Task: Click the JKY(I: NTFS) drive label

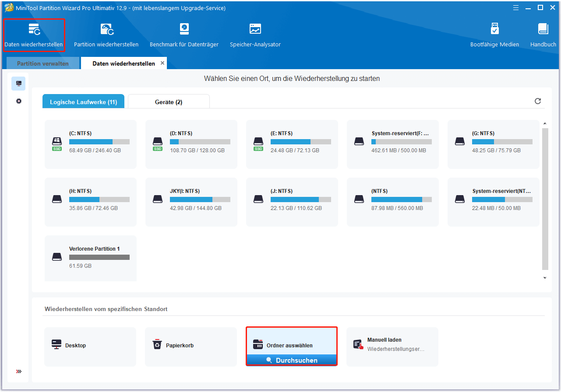Action: (x=185, y=191)
